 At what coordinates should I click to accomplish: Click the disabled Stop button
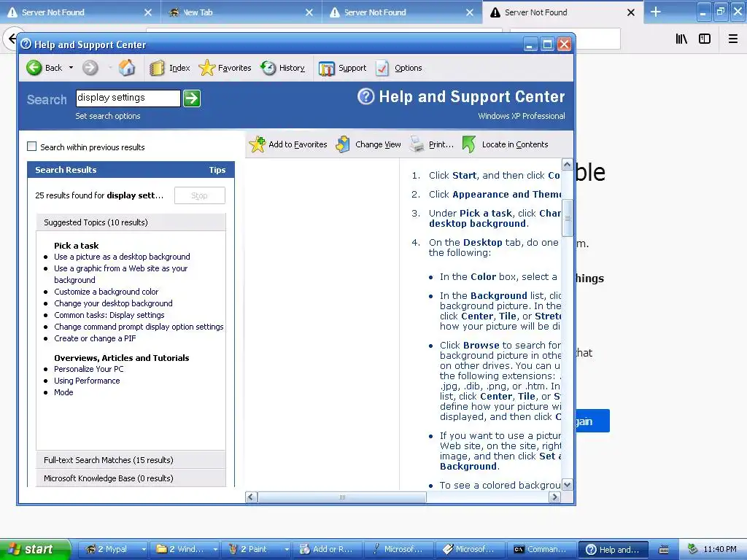(200, 195)
